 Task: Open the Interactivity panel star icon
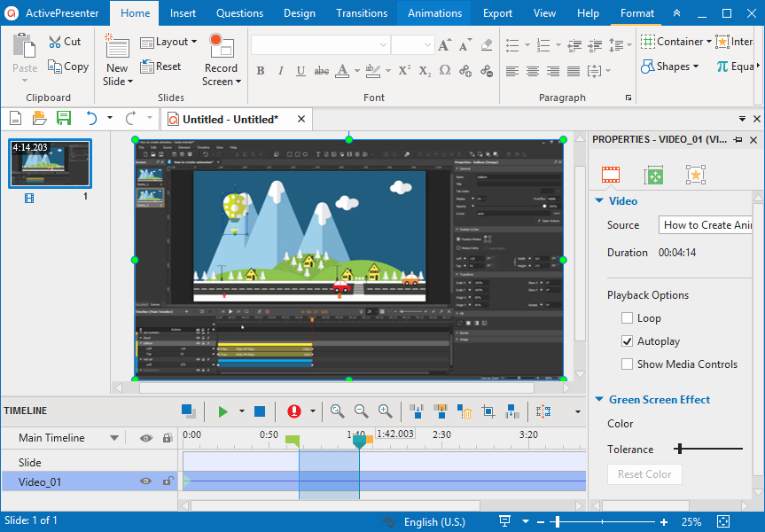[x=696, y=175]
